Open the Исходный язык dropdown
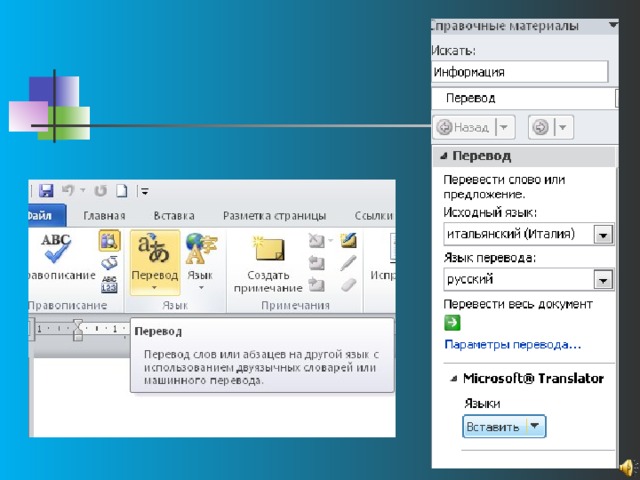The width and height of the screenshot is (640, 480). (603, 234)
